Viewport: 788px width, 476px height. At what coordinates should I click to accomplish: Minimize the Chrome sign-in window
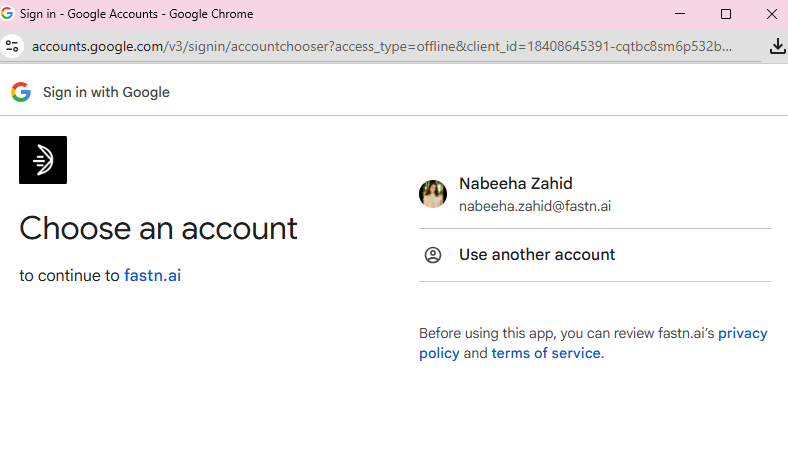tap(680, 14)
